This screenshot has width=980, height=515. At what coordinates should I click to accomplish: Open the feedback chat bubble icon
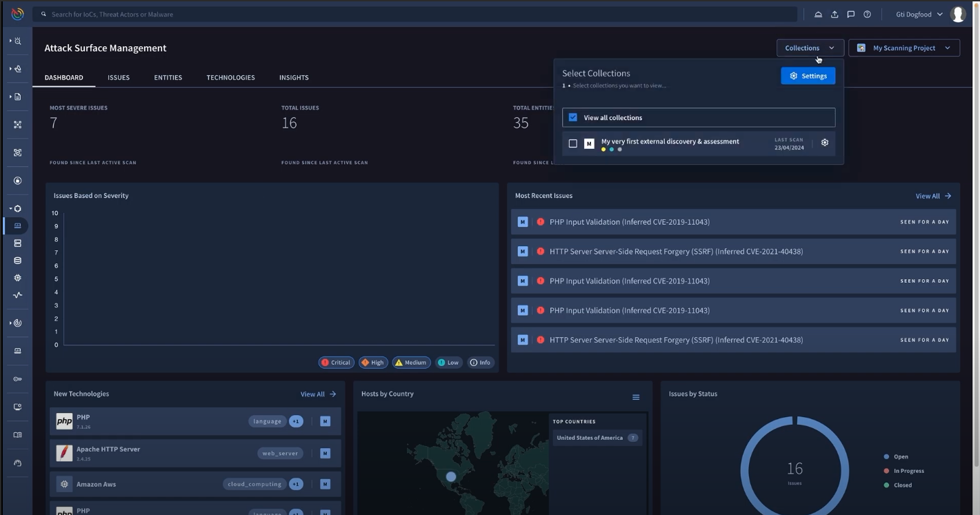pos(850,14)
